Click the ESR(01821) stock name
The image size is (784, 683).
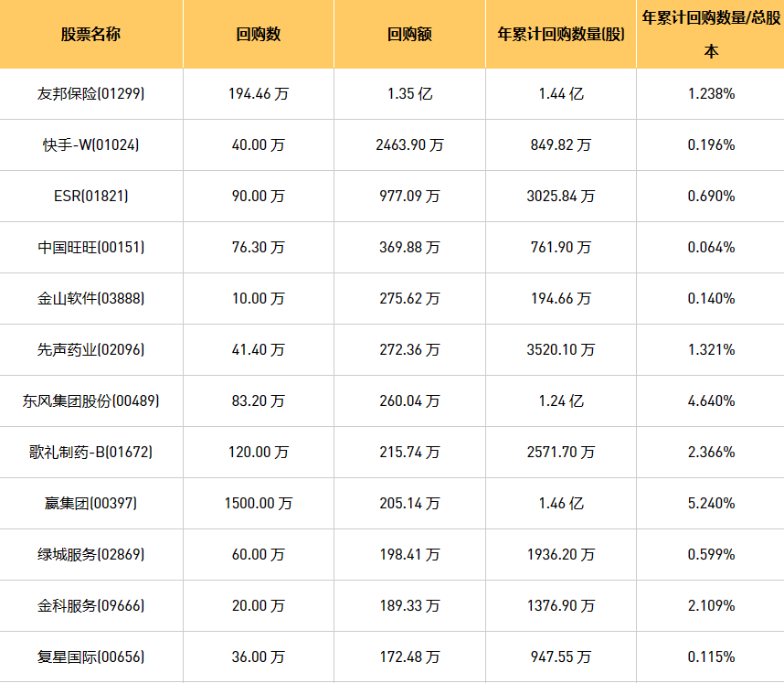91,196
